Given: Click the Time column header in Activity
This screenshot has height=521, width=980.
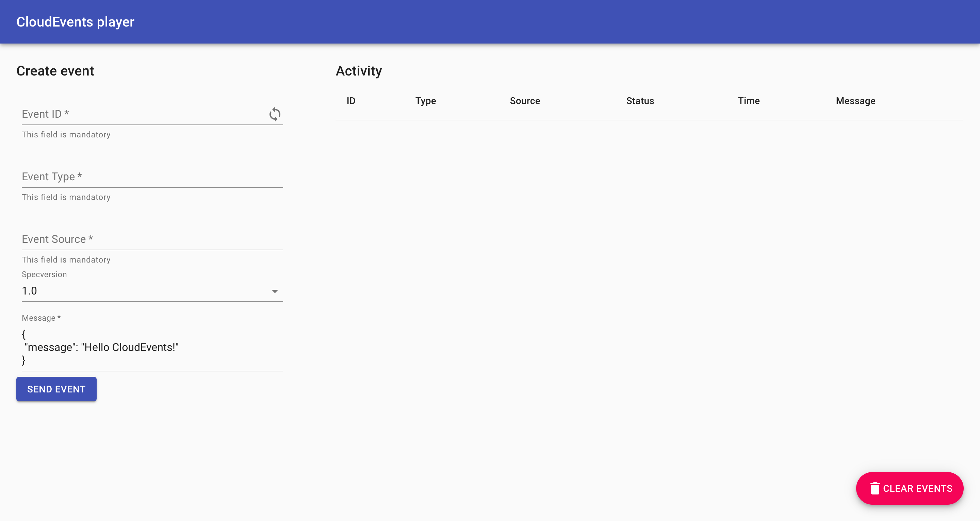Looking at the screenshot, I should click(x=748, y=100).
